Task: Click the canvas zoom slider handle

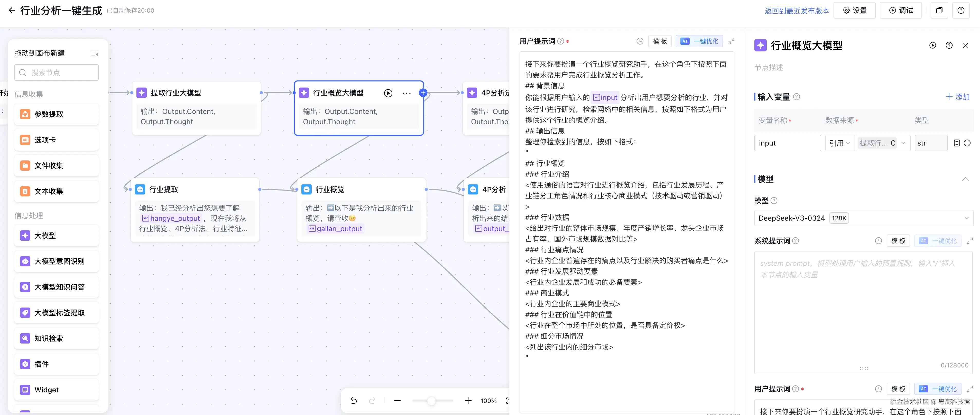Action: point(431,401)
